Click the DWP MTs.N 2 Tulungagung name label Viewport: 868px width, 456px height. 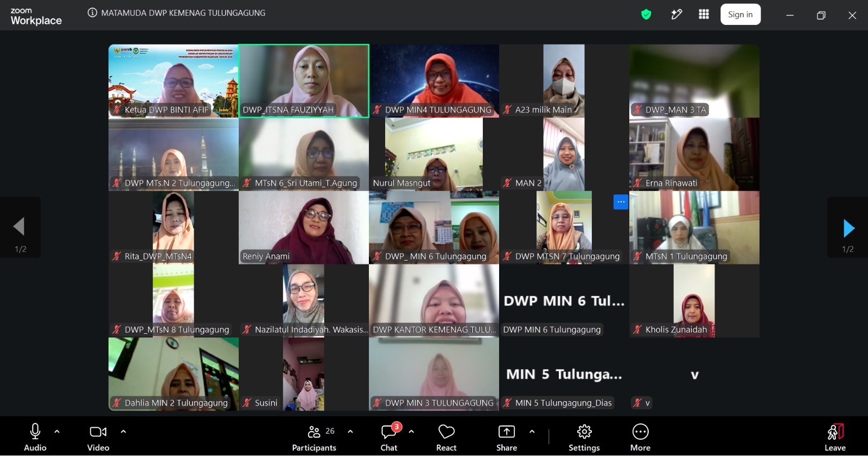click(180, 183)
